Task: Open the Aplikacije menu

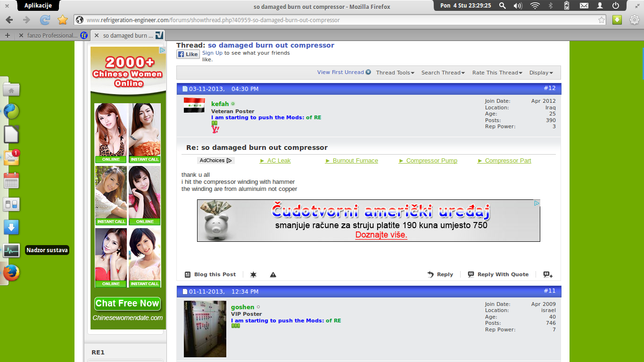Action: 38,6
